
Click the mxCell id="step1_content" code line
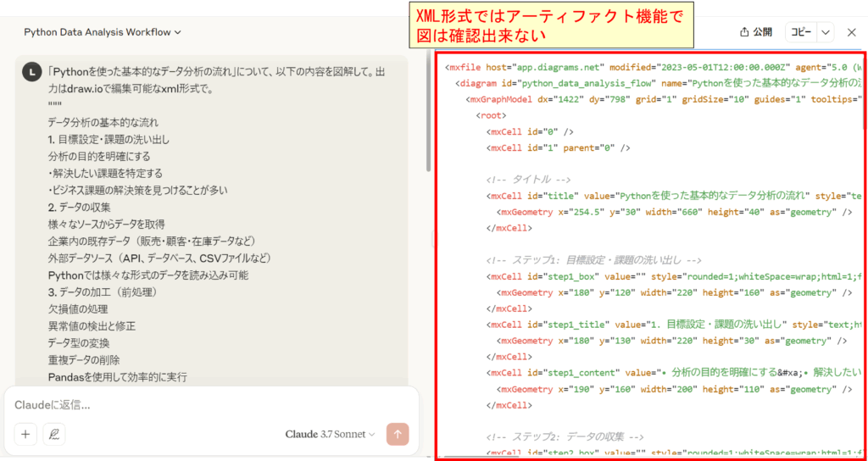click(x=674, y=372)
